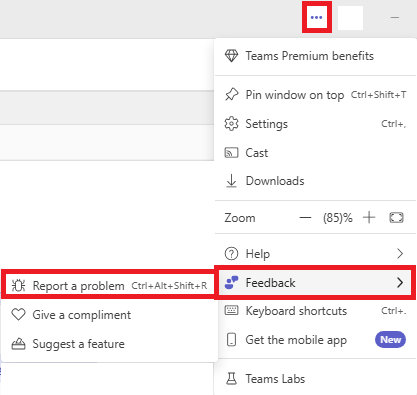Viewport: 417px width, 395px height.
Task: Choose the Cast option
Action: click(x=315, y=153)
